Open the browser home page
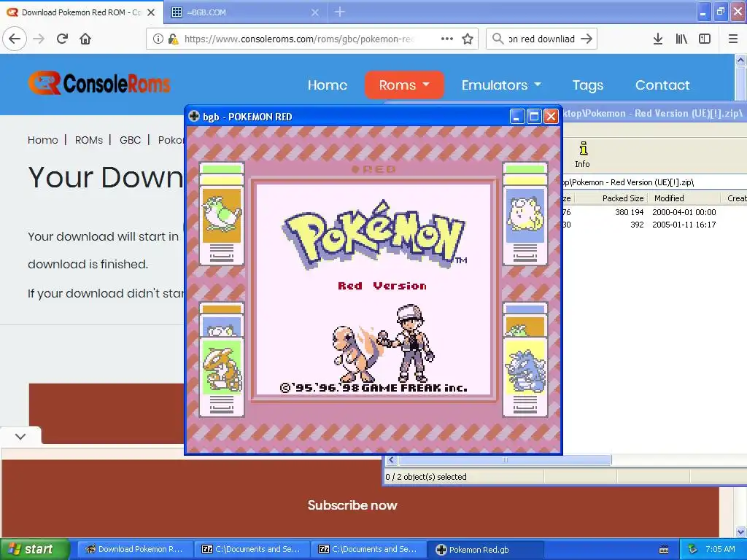 coord(85,39)
